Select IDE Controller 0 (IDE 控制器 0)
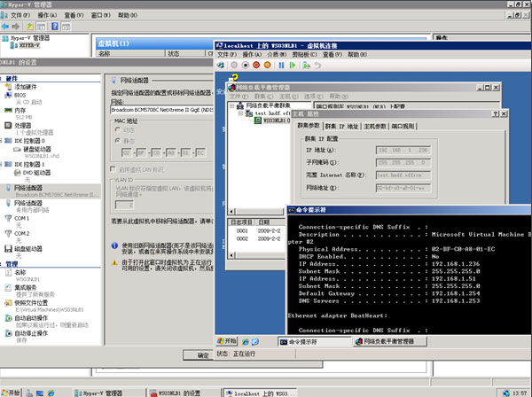 coord(29,141)
